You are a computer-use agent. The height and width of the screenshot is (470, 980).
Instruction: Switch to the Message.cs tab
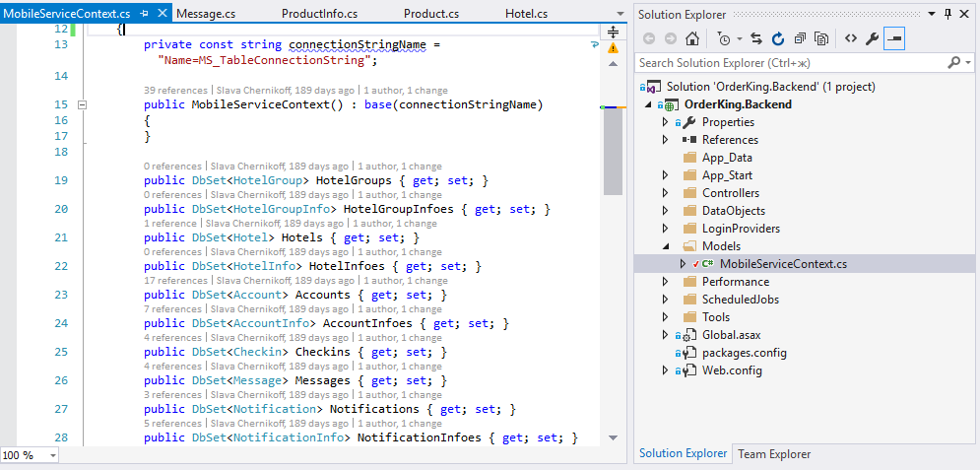(206, 14)
